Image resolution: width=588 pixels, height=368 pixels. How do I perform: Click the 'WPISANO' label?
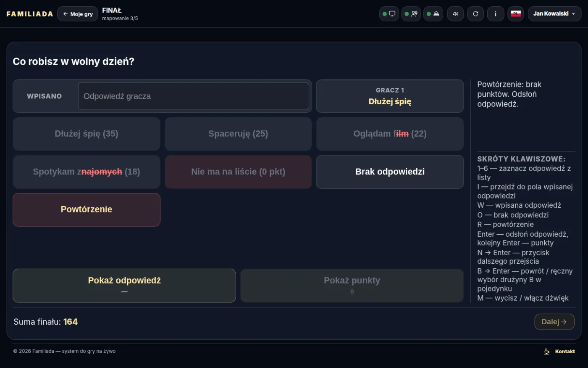44,96
